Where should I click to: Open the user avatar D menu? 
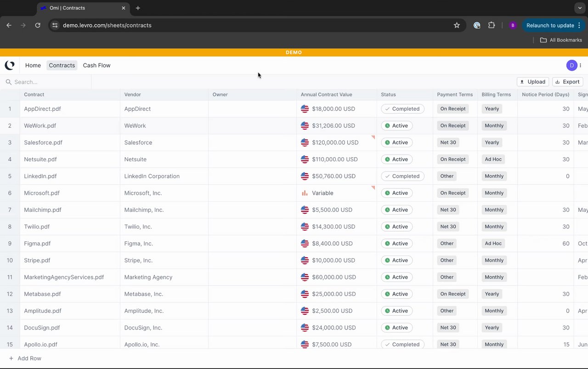pos(571,65)
